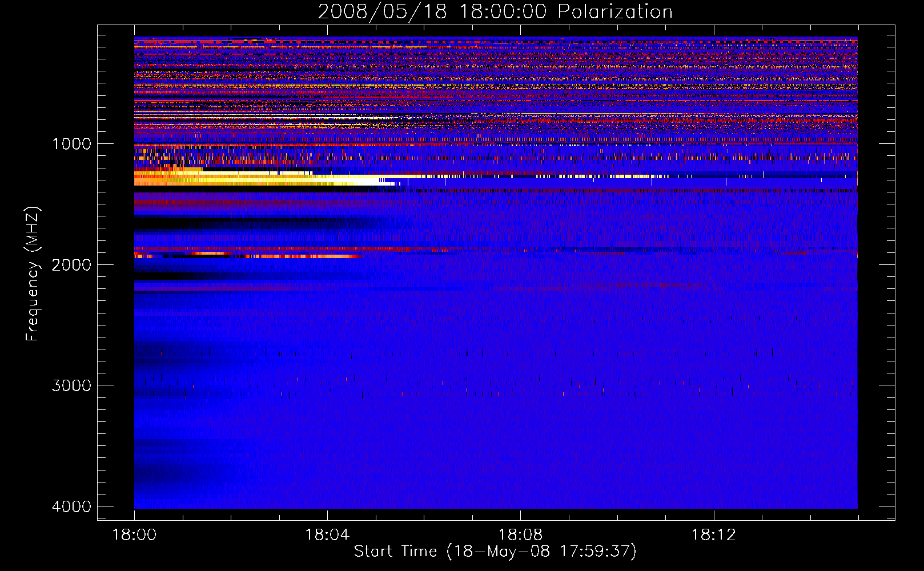Click the 4000 frequency tick label
The width and height of the screenshot is (924, 571).
pyautogui.click(x=71, y=506)
